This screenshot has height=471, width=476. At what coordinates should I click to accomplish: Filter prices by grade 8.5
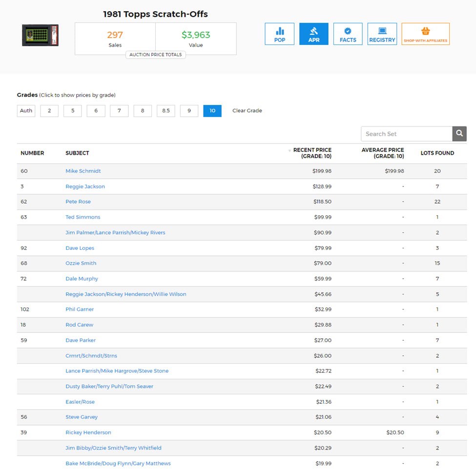pyautogui.click(x=166, y=111)
